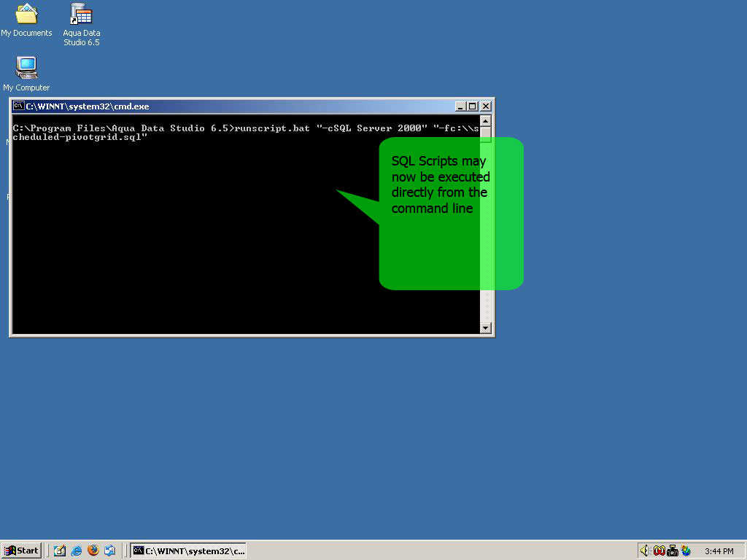Click the runscript.bat command text

(x=272, y=128)
